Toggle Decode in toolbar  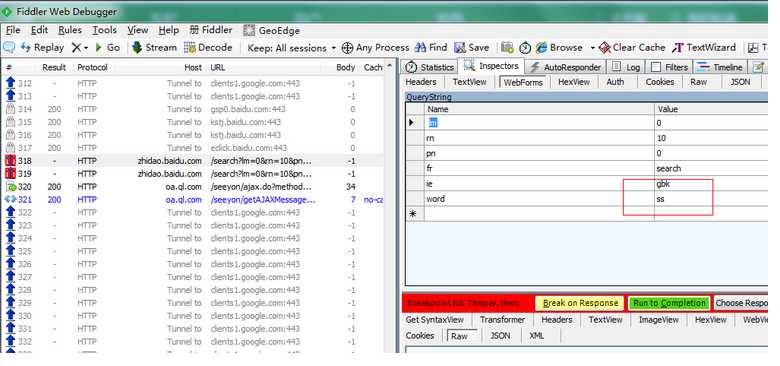coord(208,48)
